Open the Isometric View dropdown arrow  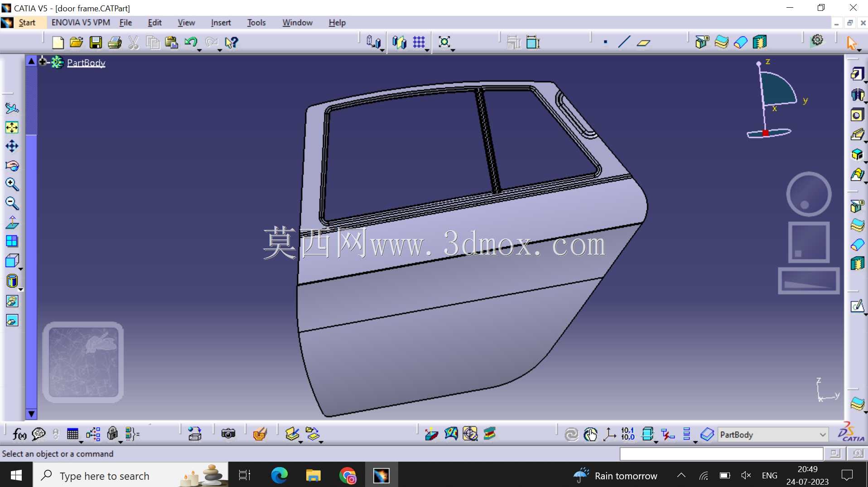(21, 269)
